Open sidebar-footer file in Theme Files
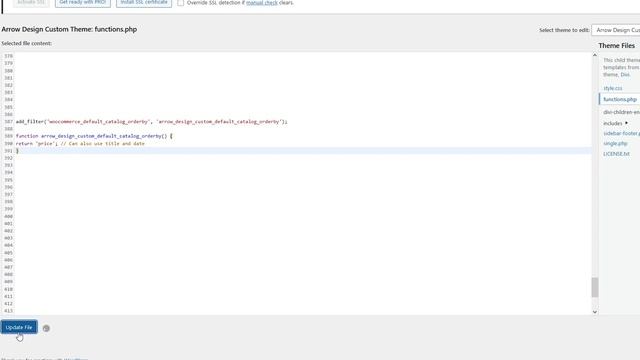Viewport: 640px width, 360px height. 621,133
